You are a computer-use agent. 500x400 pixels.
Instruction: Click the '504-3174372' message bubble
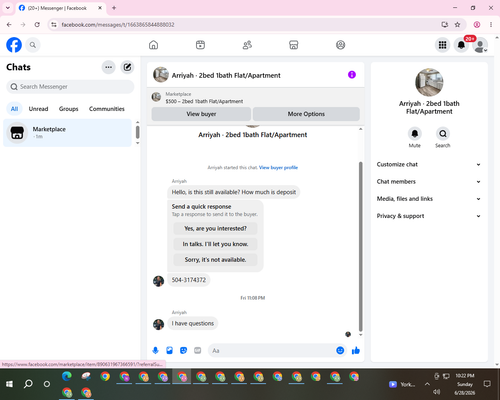[189, 280]
